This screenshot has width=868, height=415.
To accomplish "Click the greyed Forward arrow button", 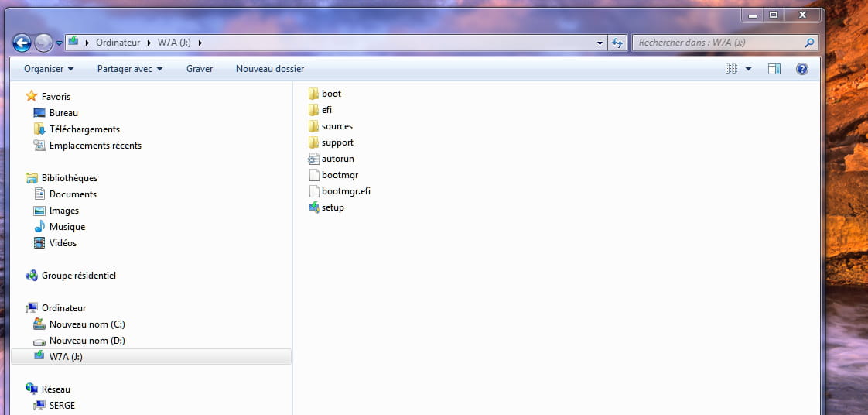I will pyautogui.click(x=43, y=43).
